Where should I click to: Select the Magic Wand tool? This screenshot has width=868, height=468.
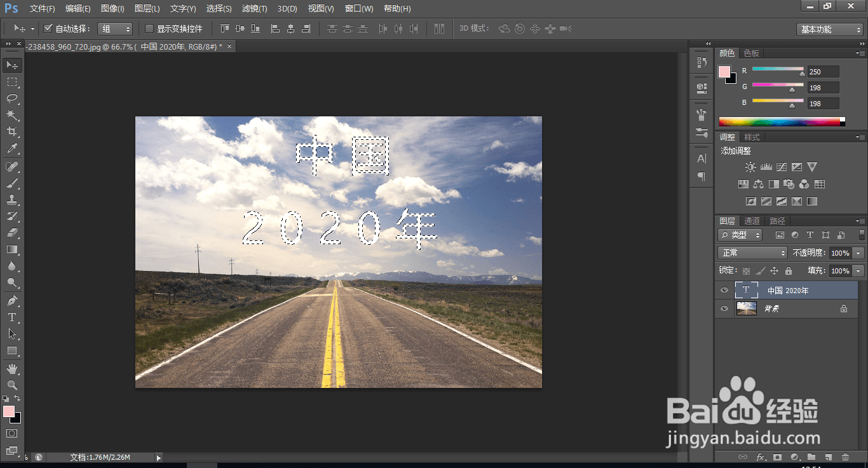click(x=12, y=115)
